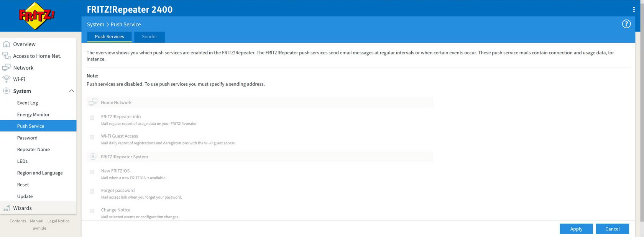Viewport: 644px width, 237px height.
Task: Click the Wi-Fi Guest Access label
Action: pyautogui.click(x=119, y=136)
